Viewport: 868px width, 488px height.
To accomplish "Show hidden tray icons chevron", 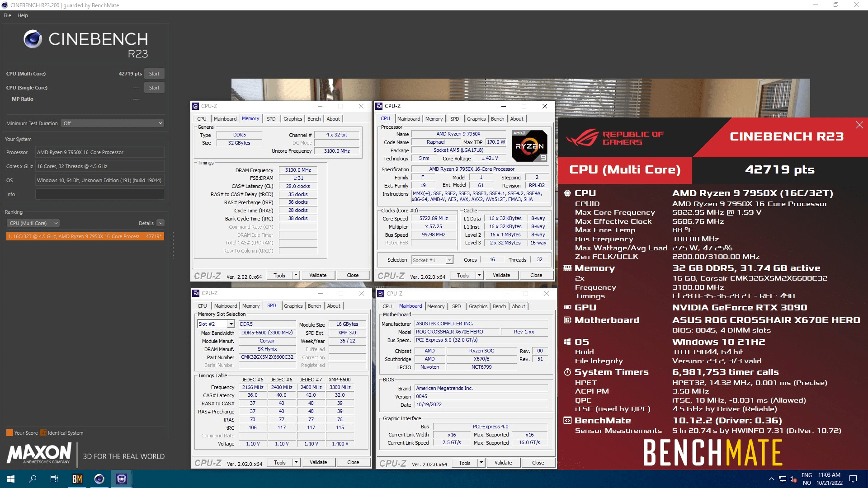I will coord(771,479).
